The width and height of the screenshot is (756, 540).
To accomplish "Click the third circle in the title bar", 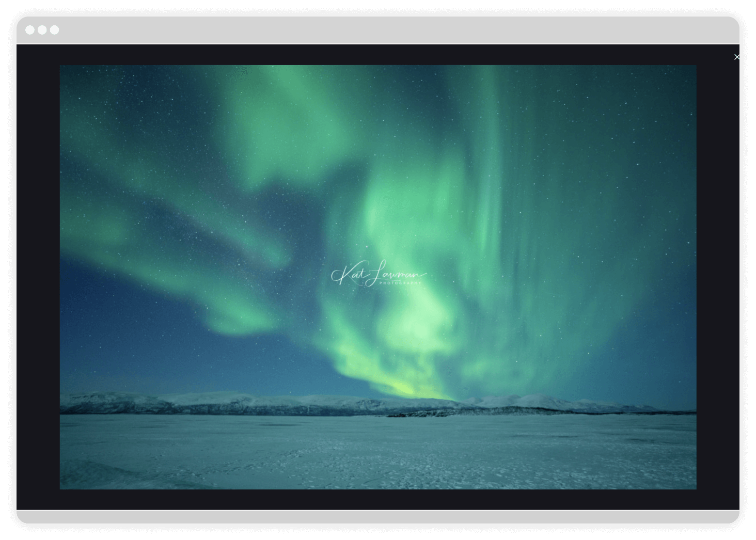I will tap(54, 30).
